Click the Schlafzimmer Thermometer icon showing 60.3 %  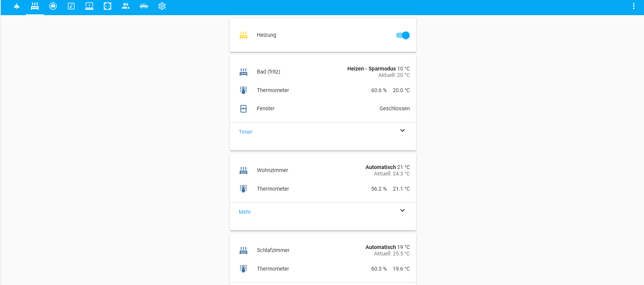click(243, 269)
